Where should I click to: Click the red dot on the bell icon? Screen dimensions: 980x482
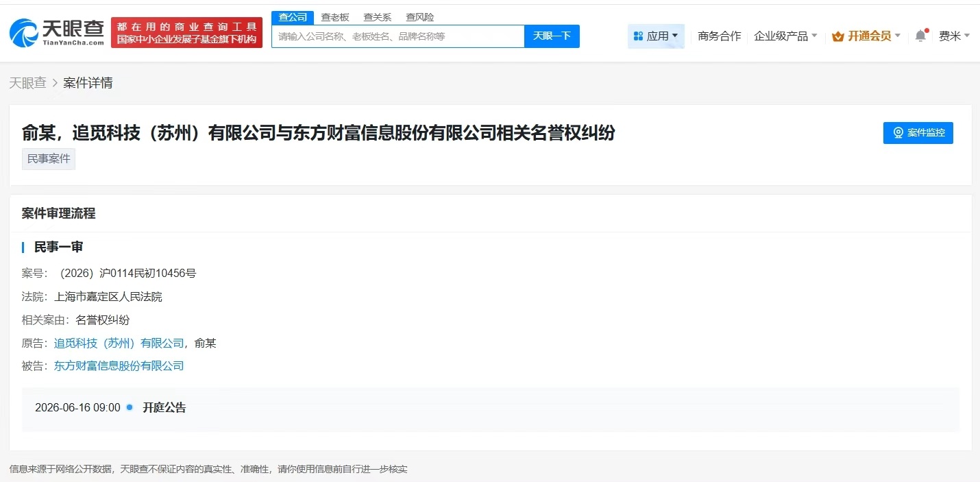(926, 29)
